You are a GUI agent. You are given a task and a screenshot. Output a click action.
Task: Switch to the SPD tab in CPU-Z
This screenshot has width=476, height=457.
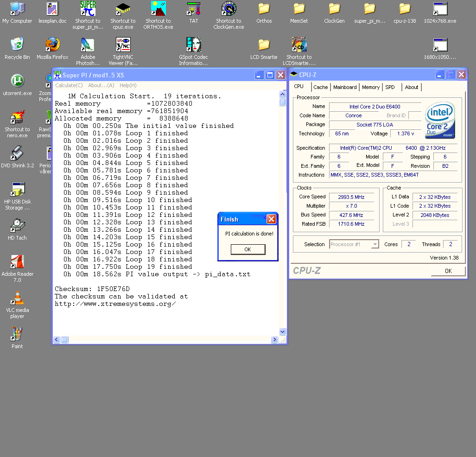pyautogui.click(x=390, y=87)
